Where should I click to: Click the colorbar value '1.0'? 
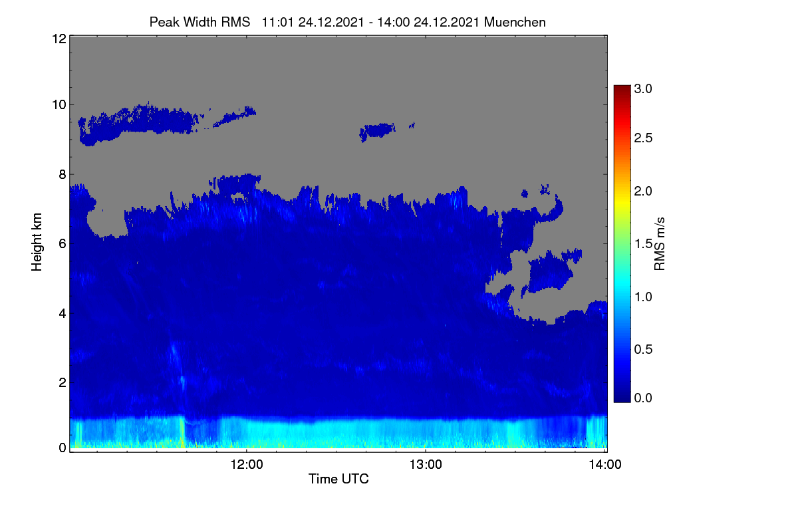click(x=644, y=296)
